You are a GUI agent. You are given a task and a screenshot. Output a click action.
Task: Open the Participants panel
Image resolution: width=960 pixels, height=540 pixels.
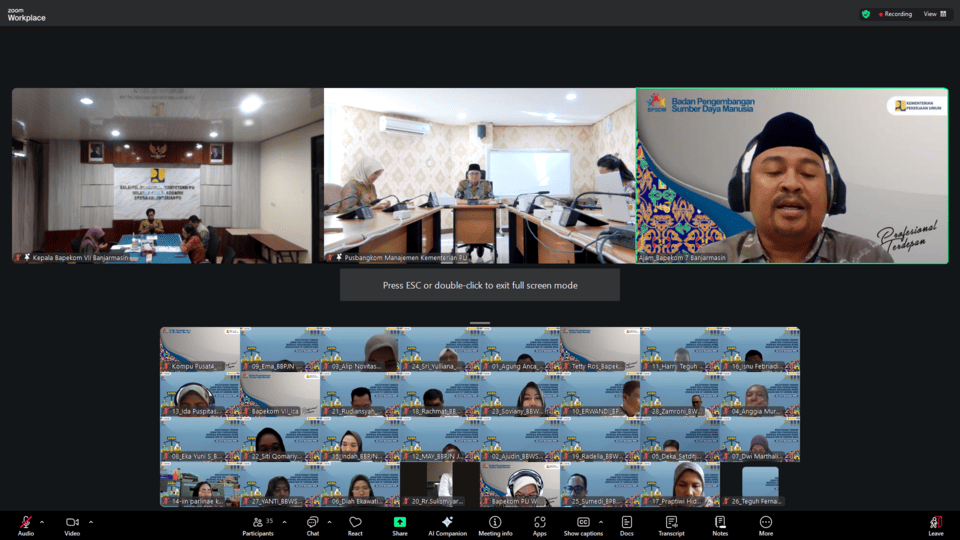257,524
